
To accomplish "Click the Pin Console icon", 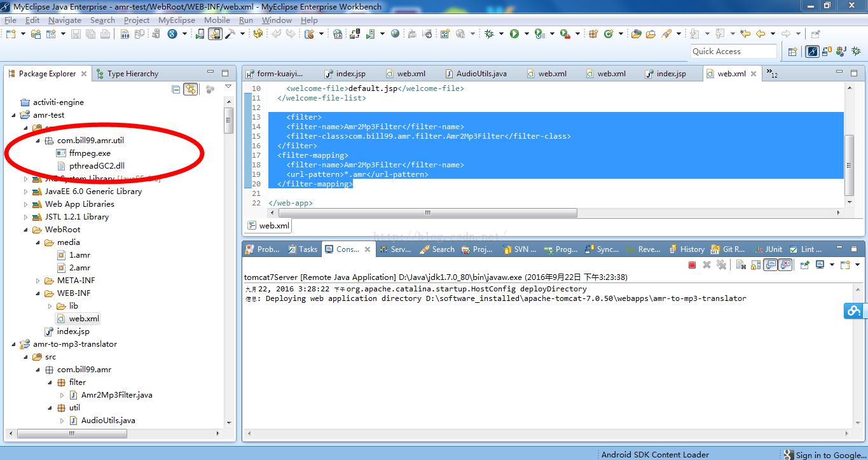I will (805, 265).
